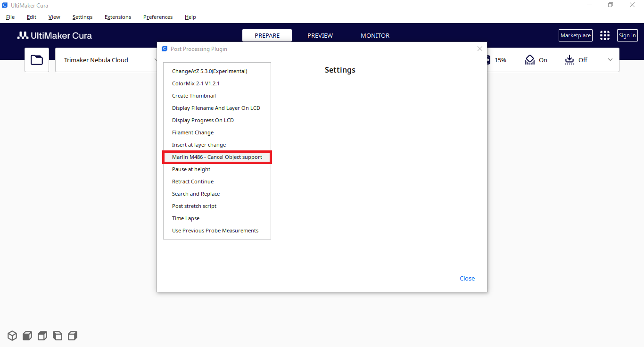
Task: Select the right side view icon
Action: [x=73, y=336]
